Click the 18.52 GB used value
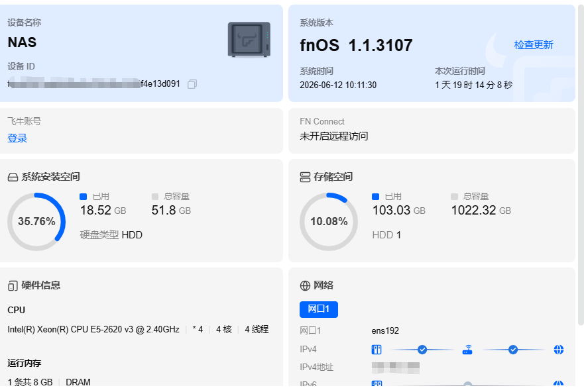This screenshot has width=584, height=392. (x=103, y=210)
